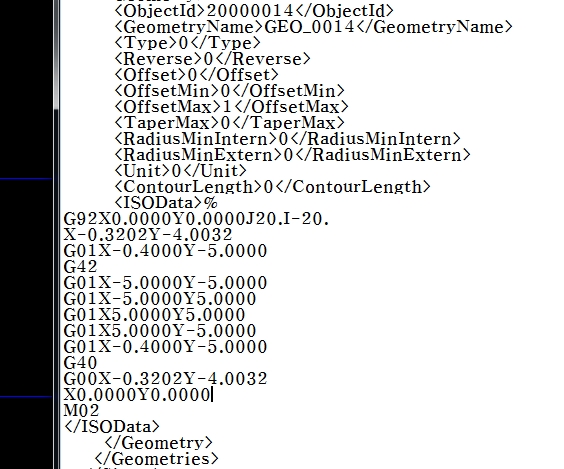Click on the Reverse tag line
564x469 pixels.
coord(212,59)
